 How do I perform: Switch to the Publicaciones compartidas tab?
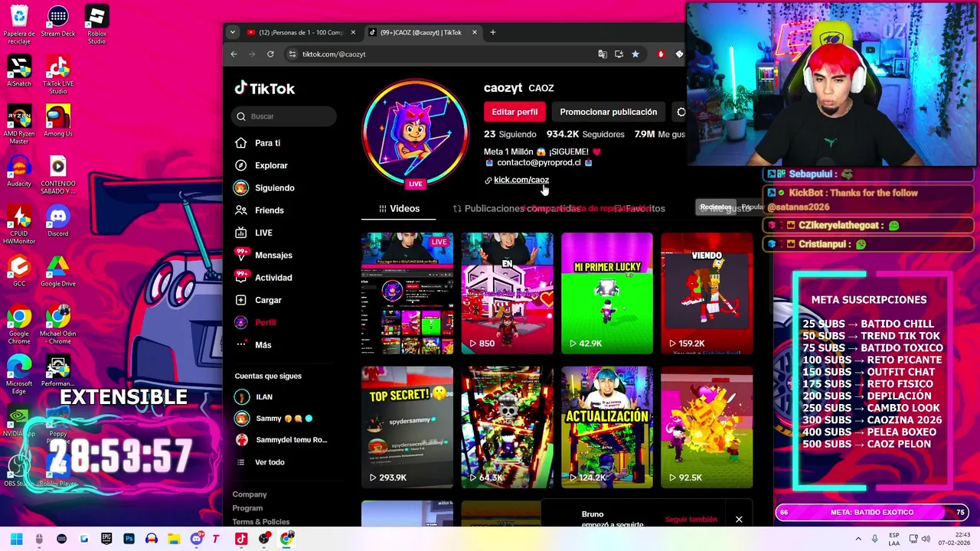(516, 208)
